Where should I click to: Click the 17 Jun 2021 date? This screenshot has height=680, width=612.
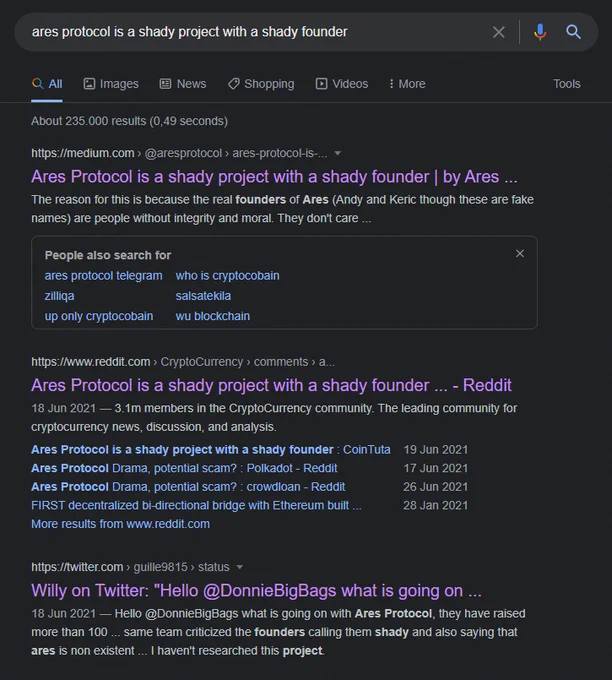435,468
